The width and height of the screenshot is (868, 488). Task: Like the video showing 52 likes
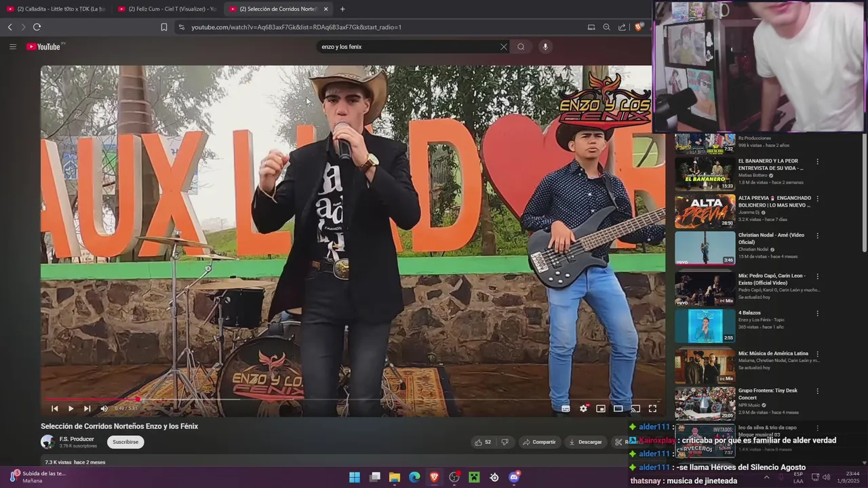[x=484, y=442]
